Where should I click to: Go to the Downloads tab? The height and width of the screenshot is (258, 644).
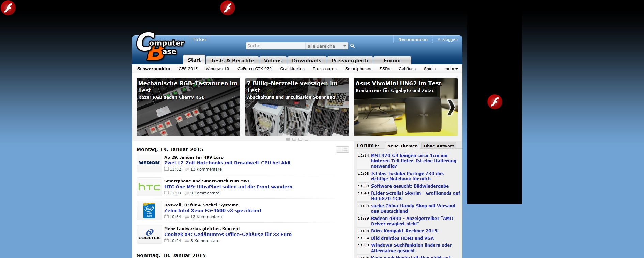pyautogui.click(x=307, y=60)
